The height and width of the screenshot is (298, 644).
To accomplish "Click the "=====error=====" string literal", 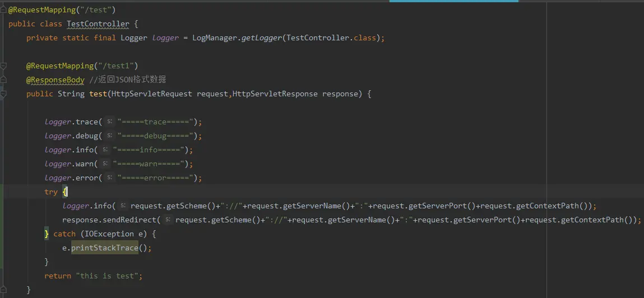I will pos(156,178).
